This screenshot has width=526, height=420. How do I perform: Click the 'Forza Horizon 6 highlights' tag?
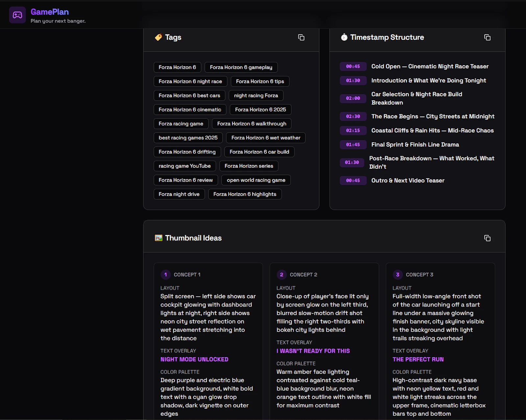(x=245, y=195)
